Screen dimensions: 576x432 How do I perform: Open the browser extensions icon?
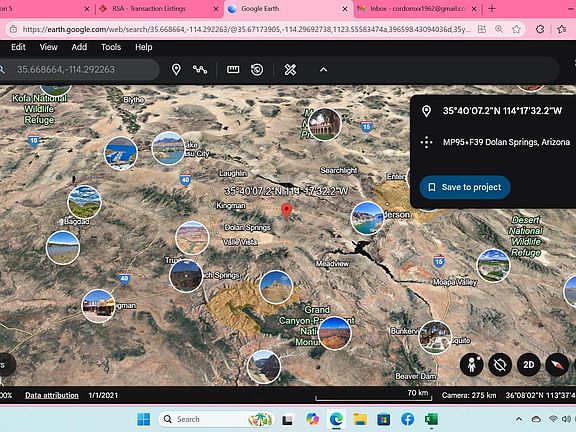click(540, 29)
